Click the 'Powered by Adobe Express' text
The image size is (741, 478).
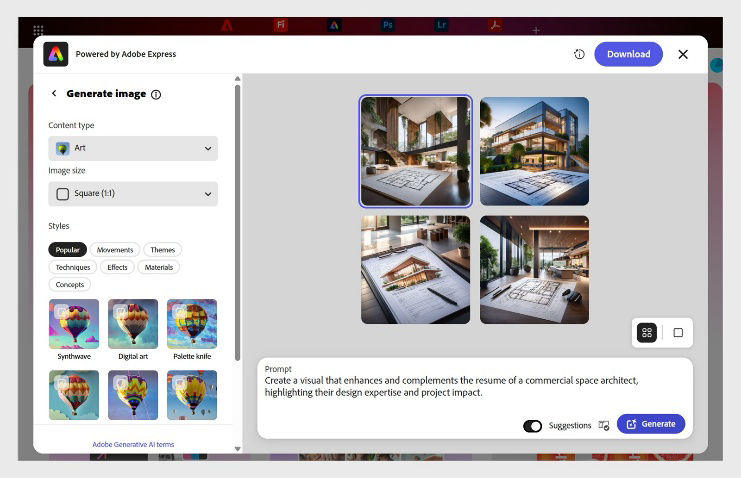click(126, 54)
